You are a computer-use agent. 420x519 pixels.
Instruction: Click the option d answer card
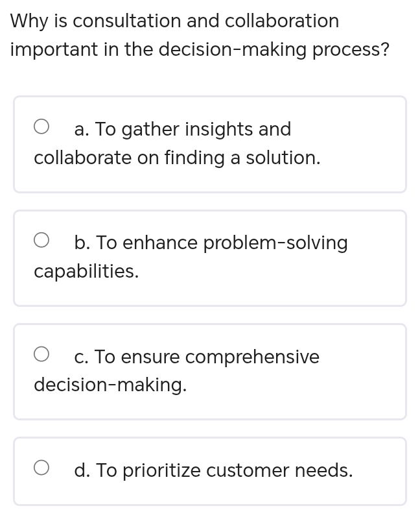pos(210,470)
